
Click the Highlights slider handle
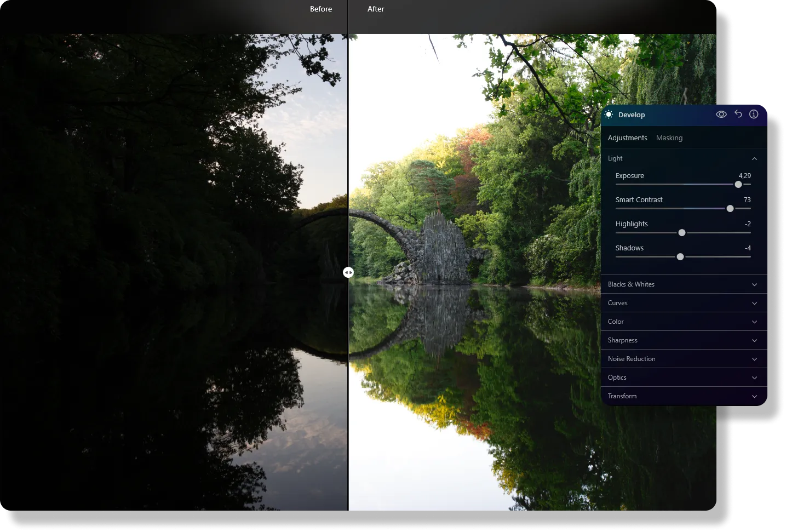pos(682,233)
